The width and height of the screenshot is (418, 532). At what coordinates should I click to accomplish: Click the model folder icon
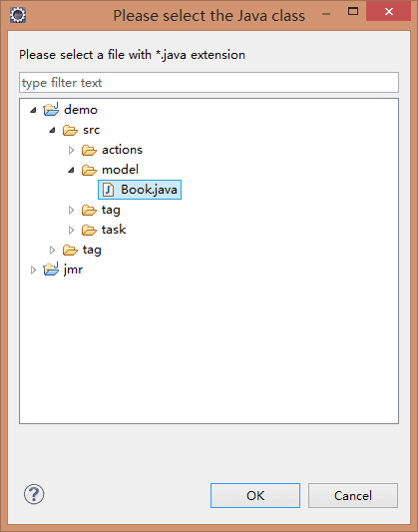(x=89, y=170)
